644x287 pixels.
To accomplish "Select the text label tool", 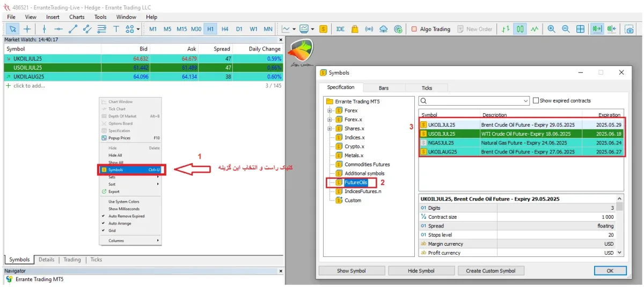I will tap(116, 29).
